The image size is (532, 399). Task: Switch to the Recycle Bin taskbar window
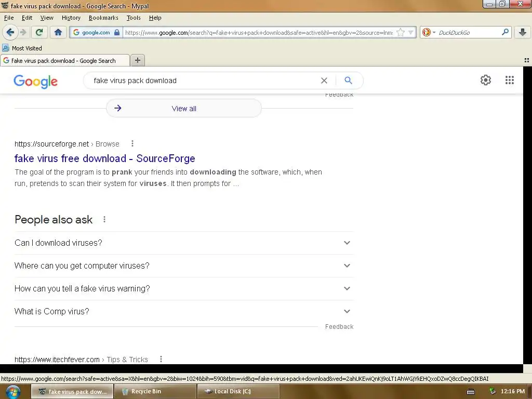(156, 391)
